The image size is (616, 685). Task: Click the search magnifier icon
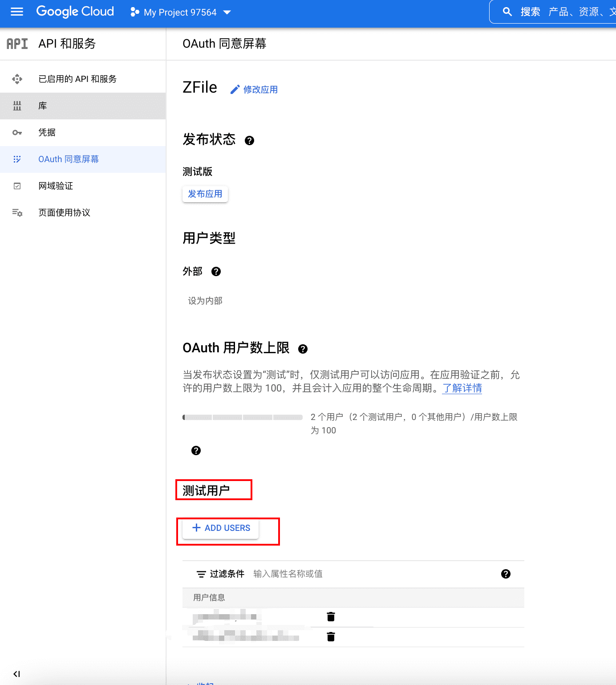coord(507,12)
